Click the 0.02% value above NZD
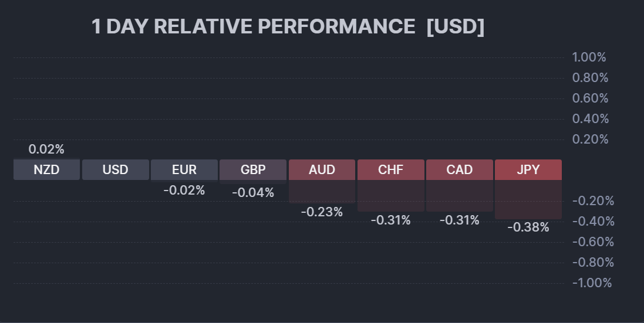644x323 pixels. point(46,149)
